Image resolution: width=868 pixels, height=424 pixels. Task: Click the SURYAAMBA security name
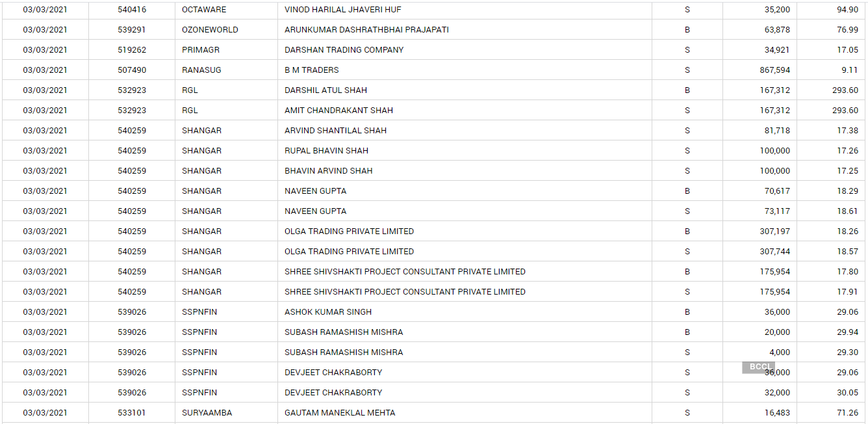coord(207,413)
